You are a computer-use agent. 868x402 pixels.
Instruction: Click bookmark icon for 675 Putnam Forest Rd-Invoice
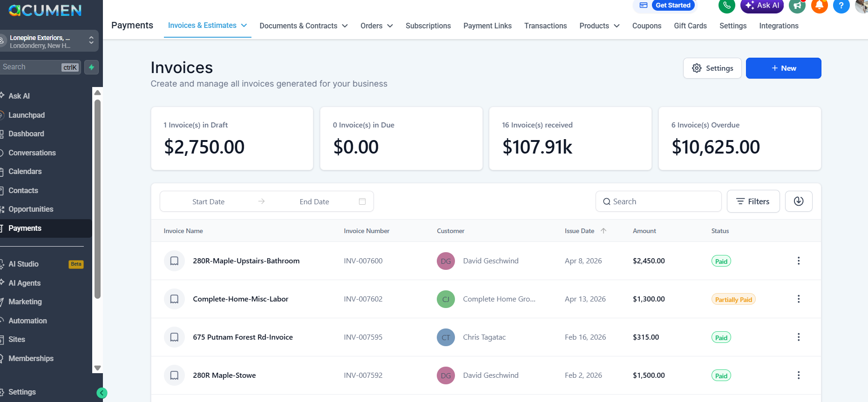point(174,337)
